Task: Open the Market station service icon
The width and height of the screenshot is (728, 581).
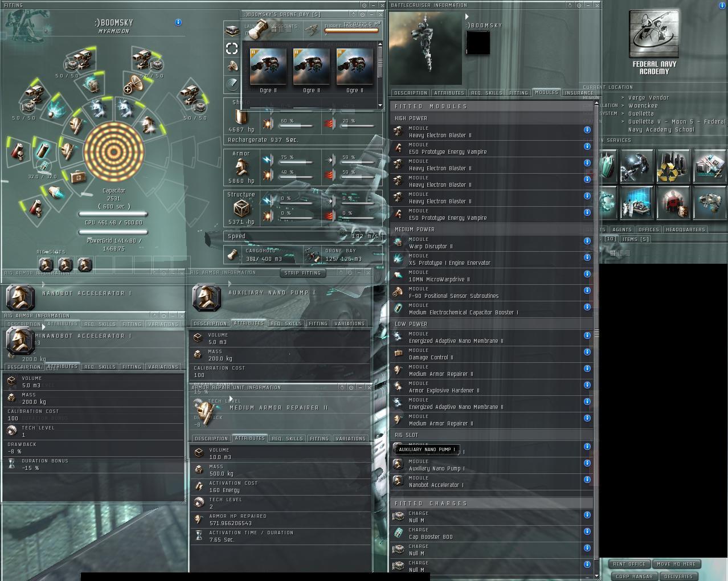Action: pos(710,166)
